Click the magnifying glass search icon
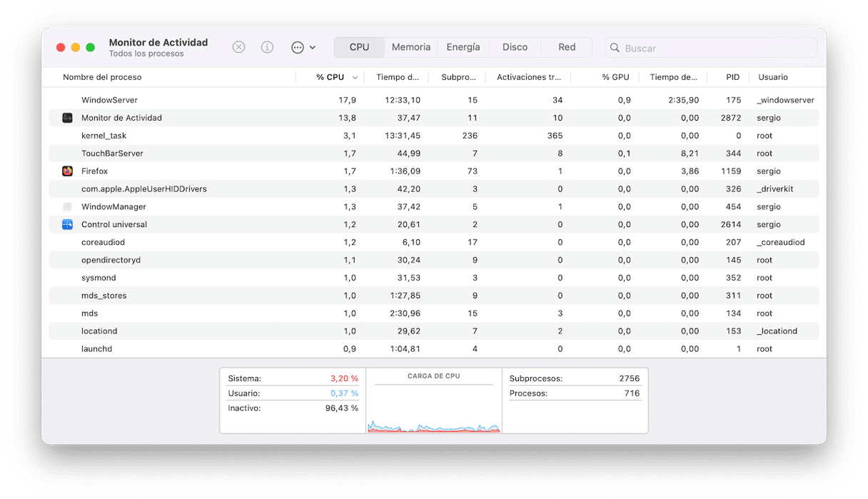 tap(615, 48)
